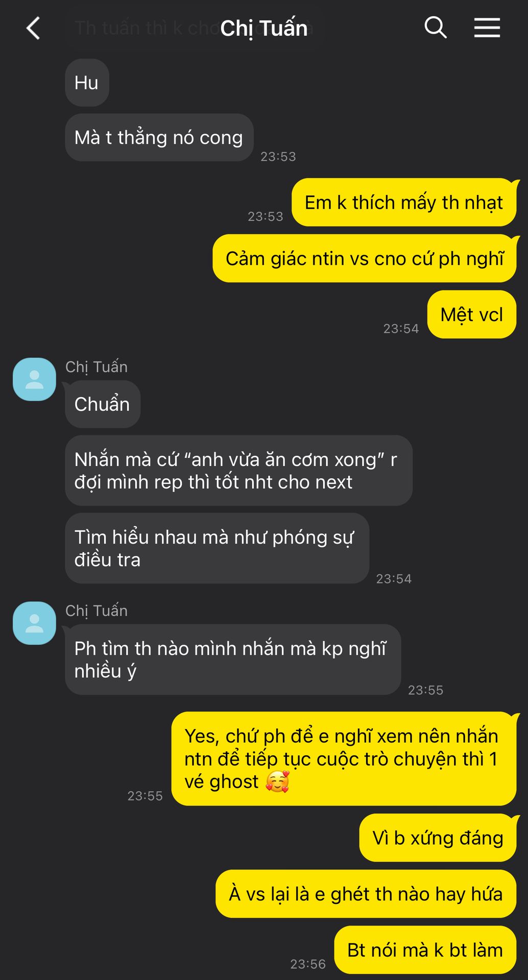Tap the back arrow icon
Screen dimensions: 528x980
[x=33, y=28]
